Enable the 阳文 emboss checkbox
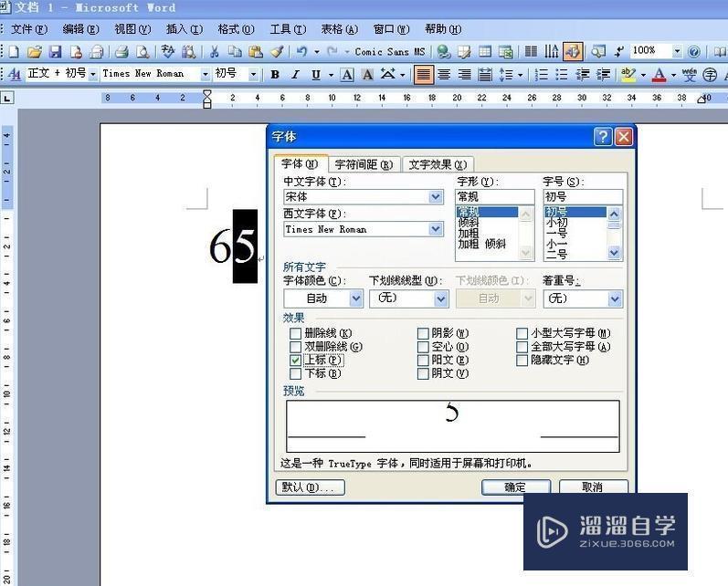 coord(423,360)
